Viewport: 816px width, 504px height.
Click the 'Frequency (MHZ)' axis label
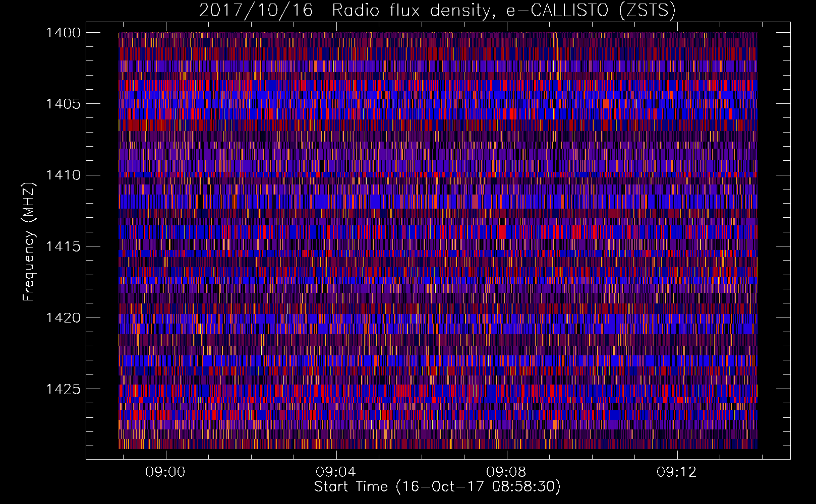tap(29, 241)
